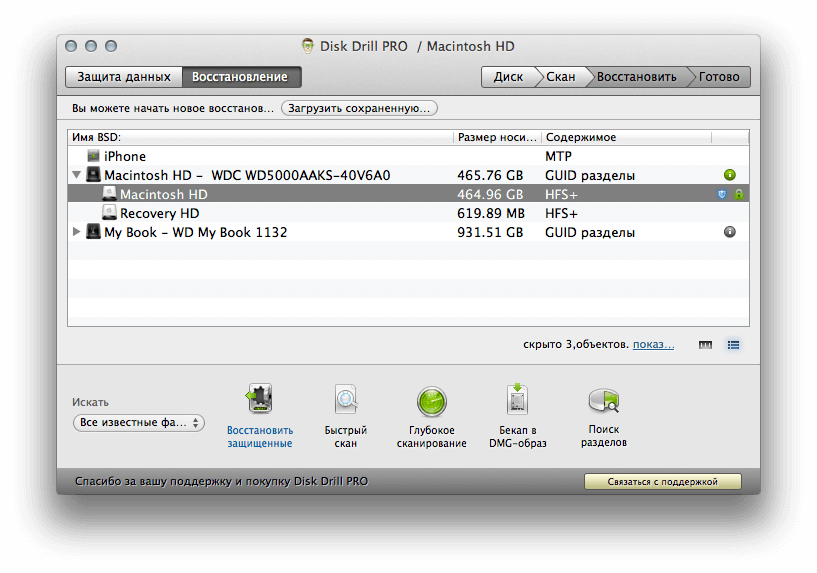This screenshot has width=817, height=573.
Task: Click the 619.89 MB size value
Action: pos(491,214)
